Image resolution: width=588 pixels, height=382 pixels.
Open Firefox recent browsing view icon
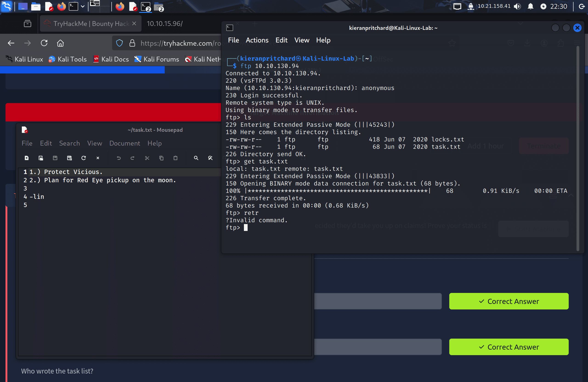click(x=27, y=24)
